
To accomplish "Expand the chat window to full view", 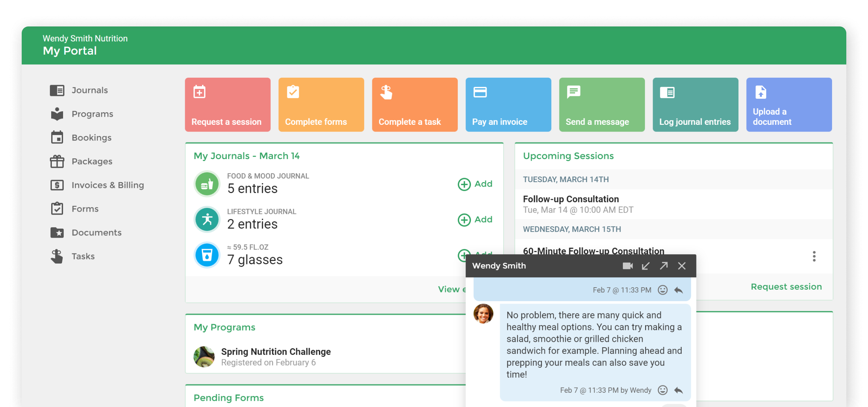I will [x=664, y=266].
